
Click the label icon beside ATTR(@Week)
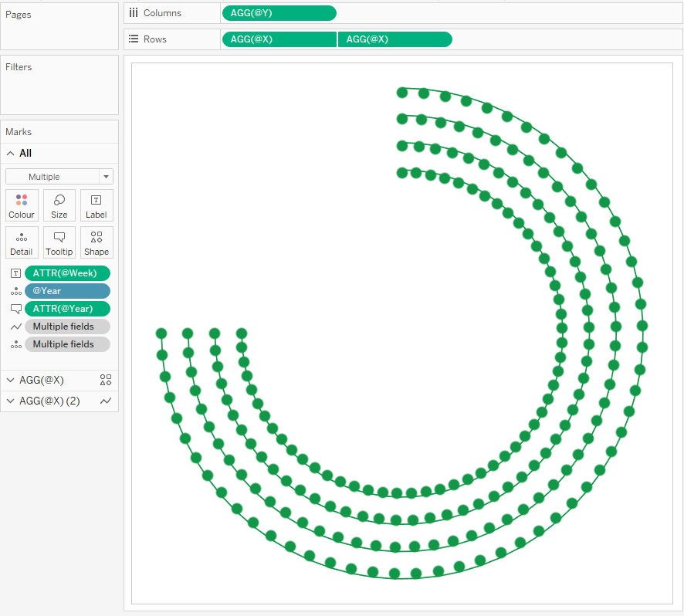click(x=15, y=273)
